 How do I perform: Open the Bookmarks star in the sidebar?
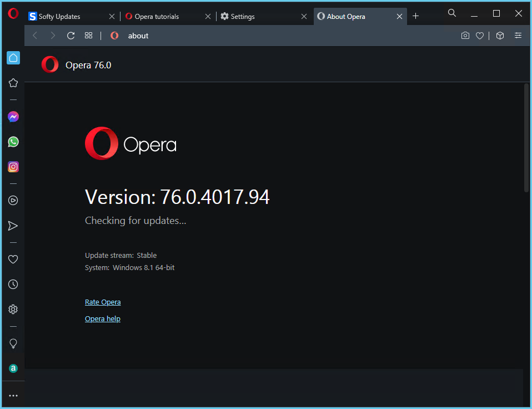pyautogui.click(x=13, y=83)
